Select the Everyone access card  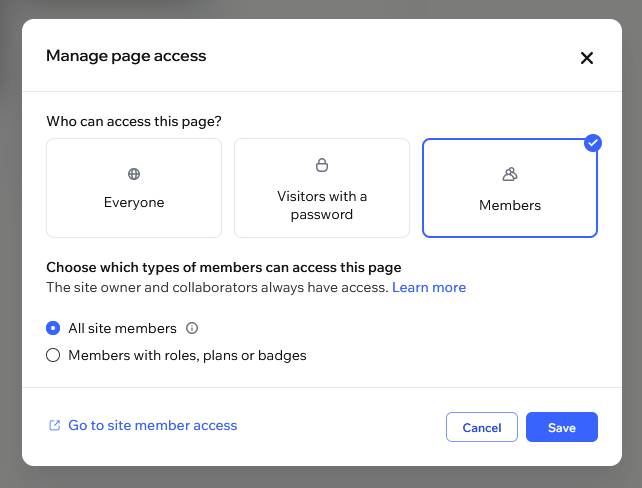tap(134, 188)
